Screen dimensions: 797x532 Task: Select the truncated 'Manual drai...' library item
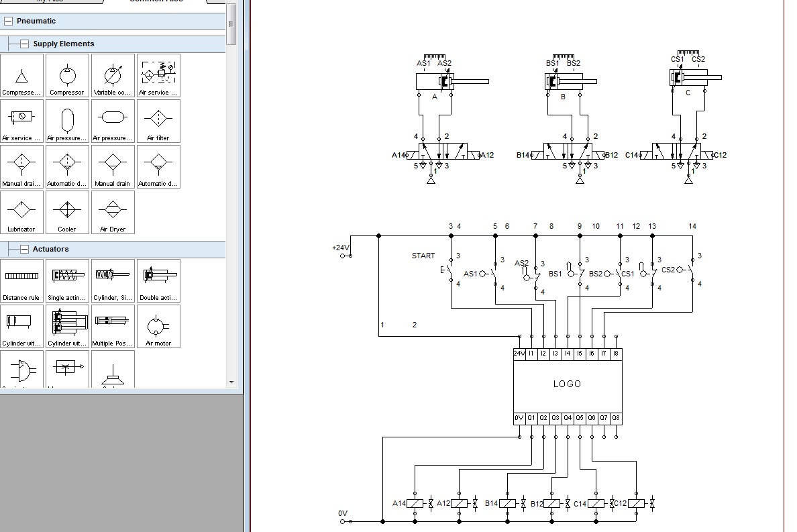tap(21, 166)
